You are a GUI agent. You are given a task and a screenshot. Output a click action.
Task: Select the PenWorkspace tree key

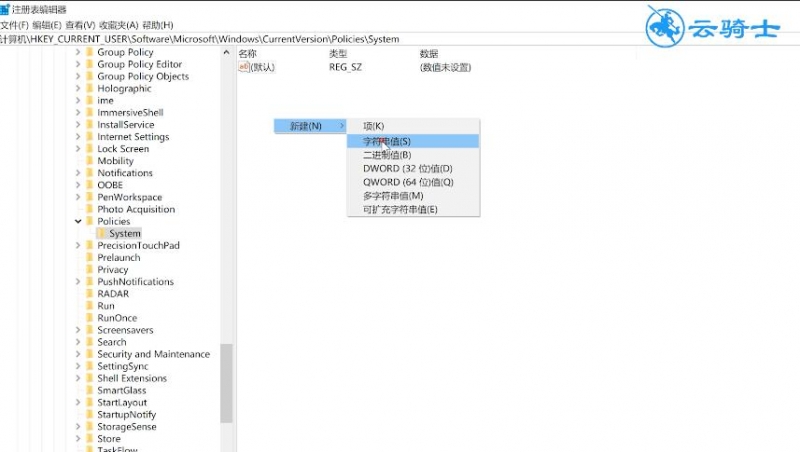click(x=130, y=197)
